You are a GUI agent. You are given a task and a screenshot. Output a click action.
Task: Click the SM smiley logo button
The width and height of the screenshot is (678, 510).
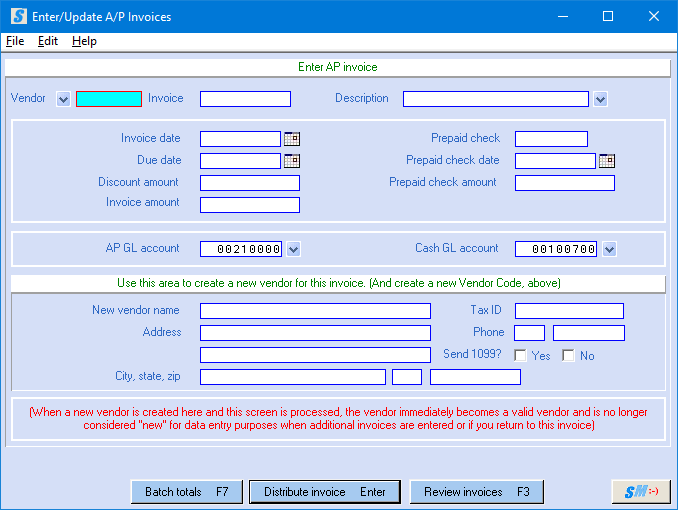tap(641, 491)
